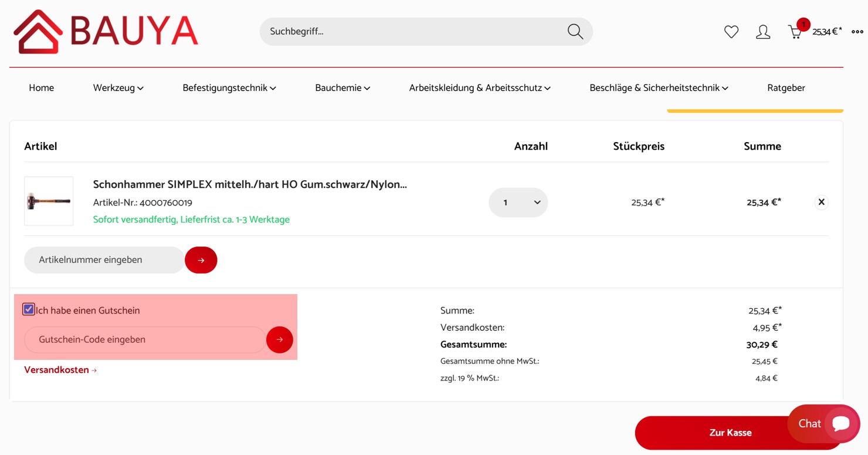Submit article number with red arrow button
868x455 pixels.
point(201,260)
